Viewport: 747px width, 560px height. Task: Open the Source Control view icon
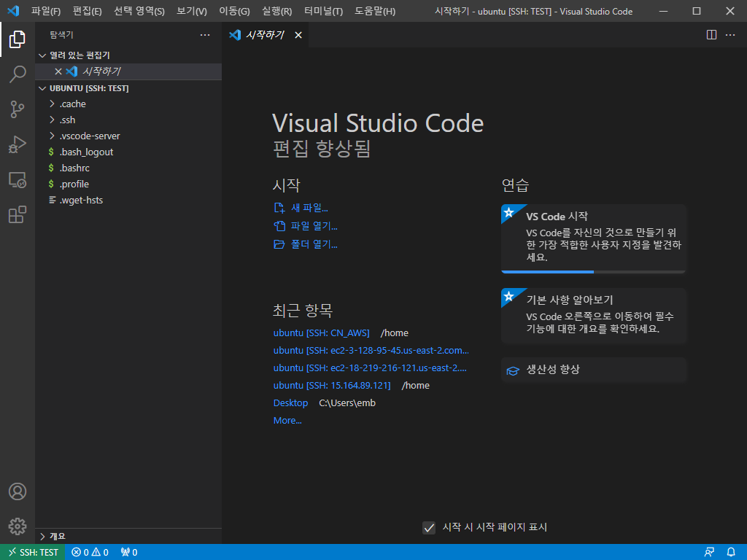tap(18, 109)
